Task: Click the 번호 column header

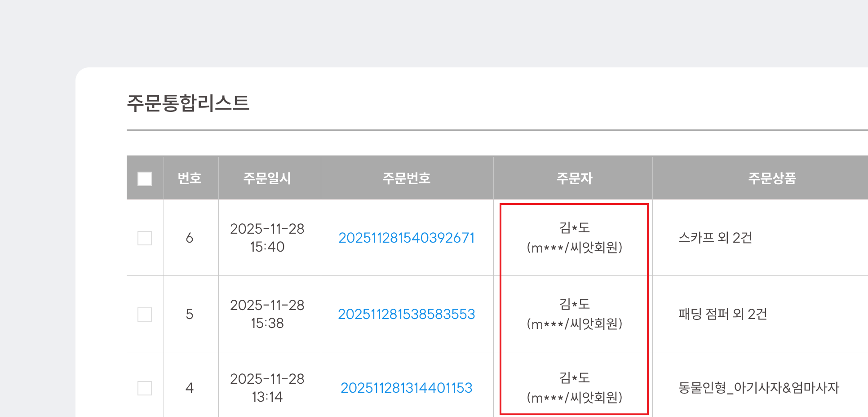Action: pyautogui.click(x=190, y=178)
